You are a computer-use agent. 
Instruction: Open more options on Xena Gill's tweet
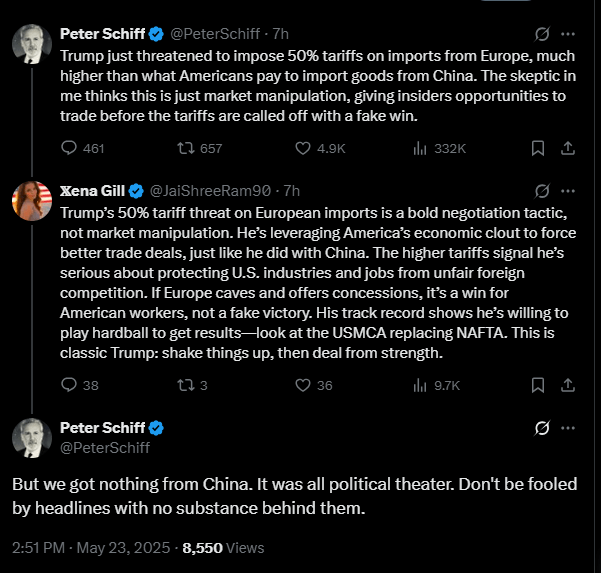click(x=568, y=190)
